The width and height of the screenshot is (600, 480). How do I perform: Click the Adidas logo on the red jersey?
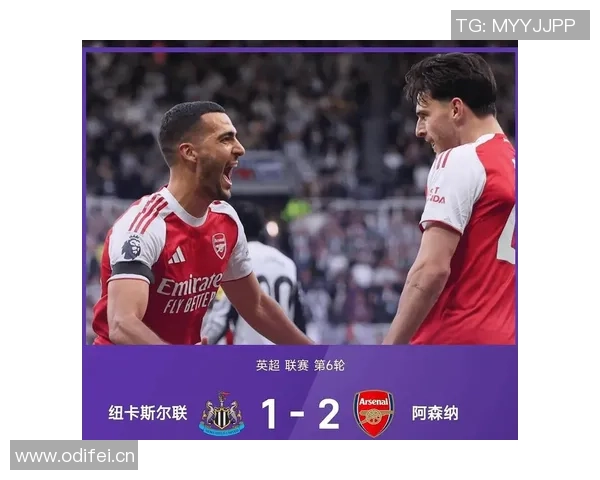pyautogui.click(x=177, y=256)
